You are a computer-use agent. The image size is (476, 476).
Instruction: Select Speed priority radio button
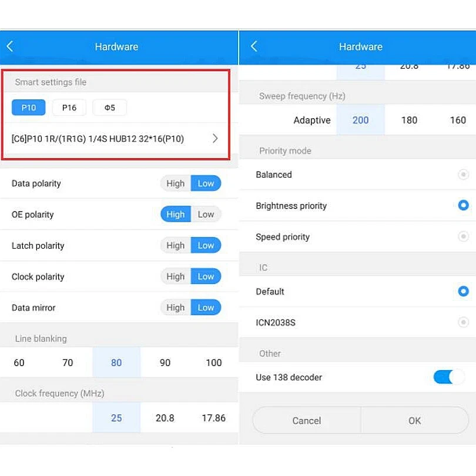(x=463, y=237)
